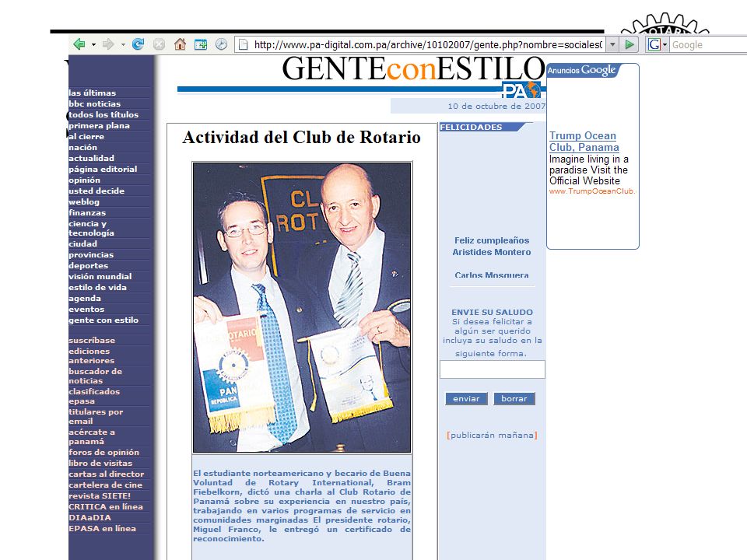
Task: Go to 'opinión' section
Action: [85, 180]
